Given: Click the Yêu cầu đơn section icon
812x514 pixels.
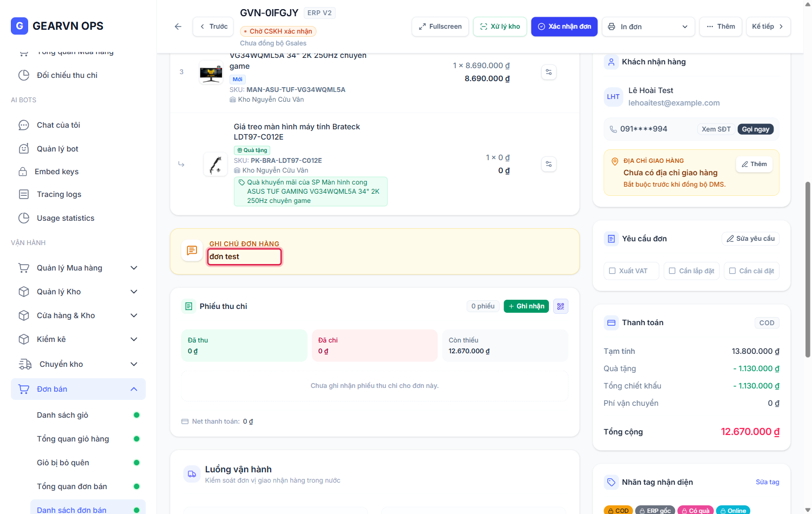Looking at the screenshot, I should tap(611, 239).
